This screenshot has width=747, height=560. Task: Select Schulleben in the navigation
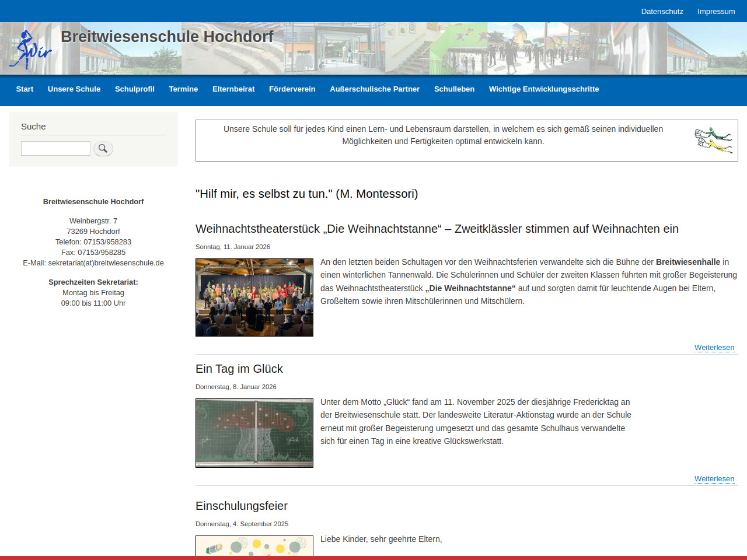[454, 89]
